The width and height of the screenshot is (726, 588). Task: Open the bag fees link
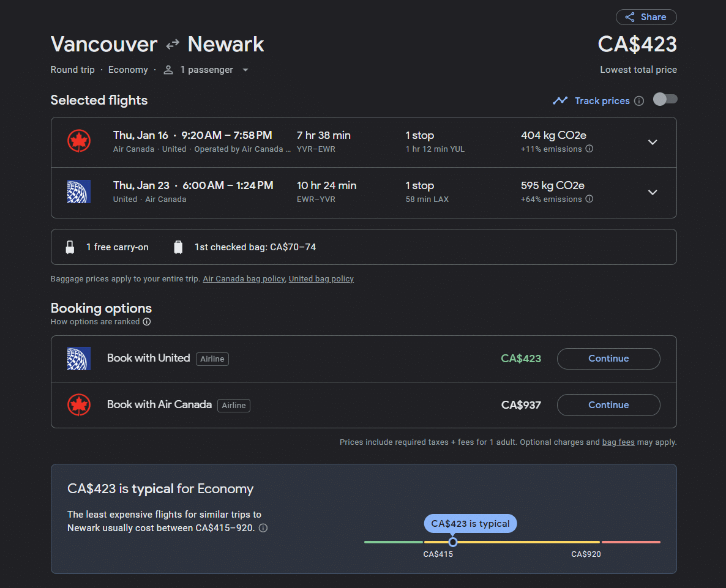click(x=618, y=442)
